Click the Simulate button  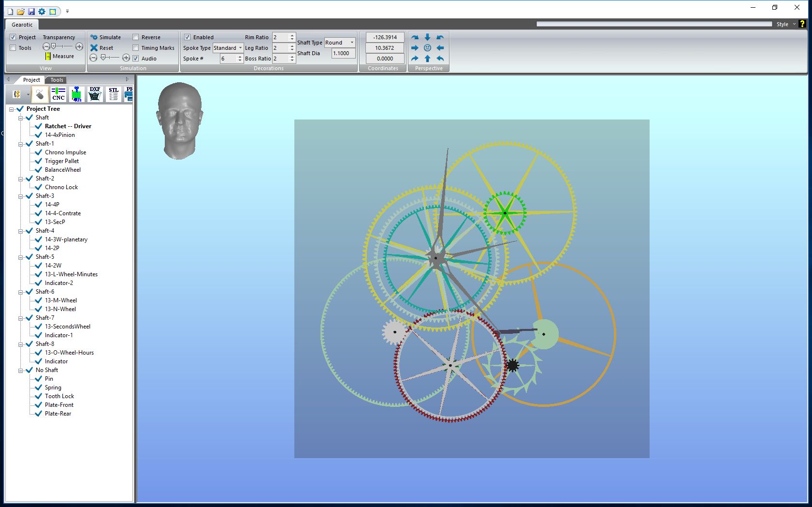click(105, 37)
